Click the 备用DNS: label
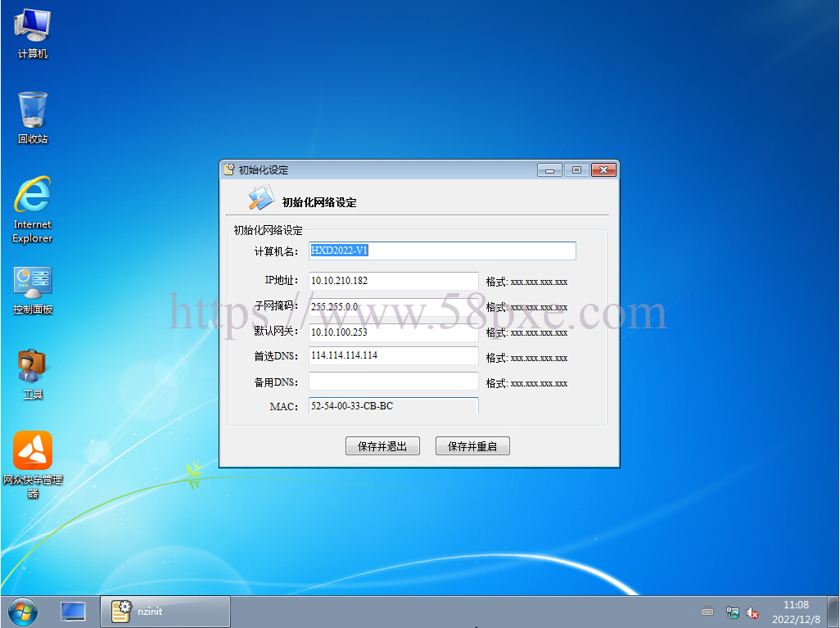The height and width of the screenshot is (628, 840). (x=276, y=382)
